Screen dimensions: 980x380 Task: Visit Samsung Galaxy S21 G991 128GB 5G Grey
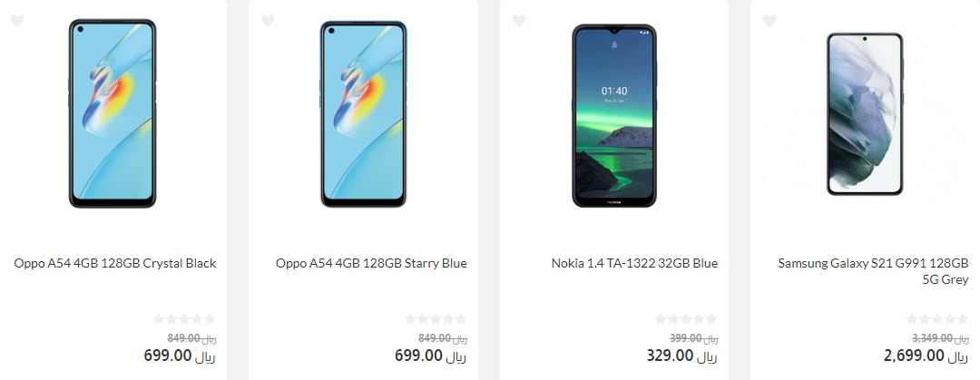pos(873,271)
